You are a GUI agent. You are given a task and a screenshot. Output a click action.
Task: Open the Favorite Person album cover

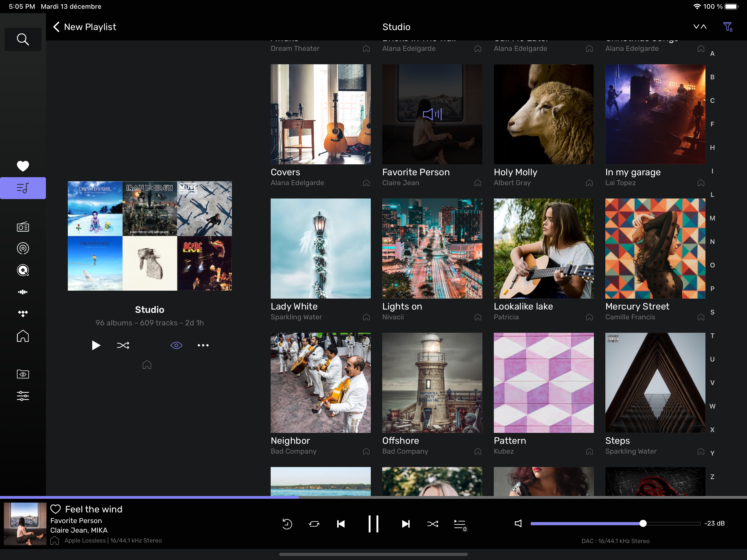point(432,114)
